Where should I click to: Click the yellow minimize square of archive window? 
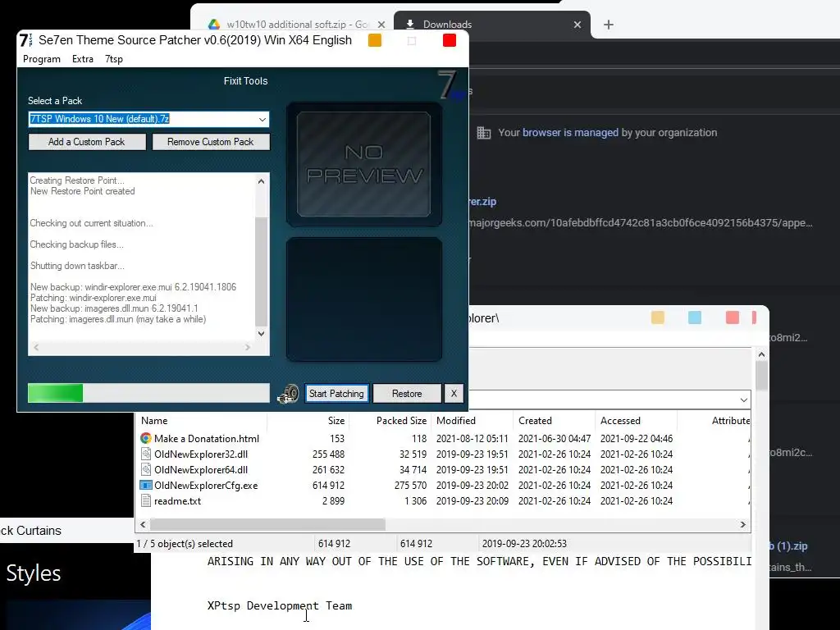click(x=658, y=317)
